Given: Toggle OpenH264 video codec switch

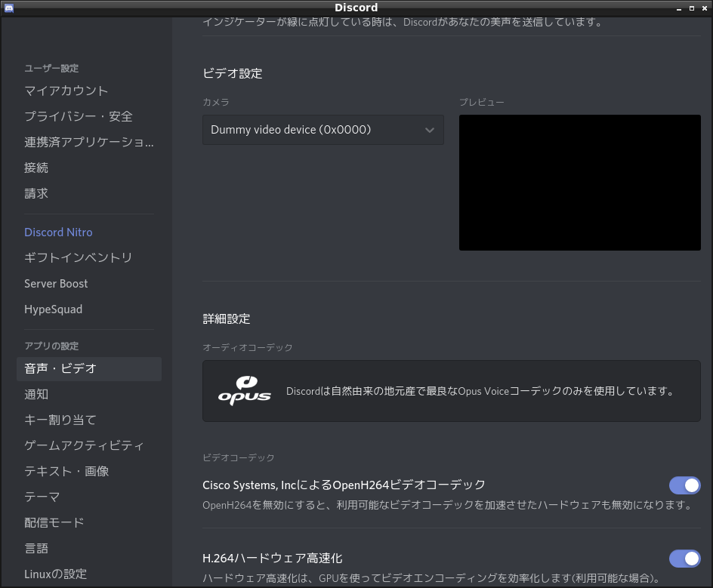Looking at the screenshot, I should click(x=684, y=485).
